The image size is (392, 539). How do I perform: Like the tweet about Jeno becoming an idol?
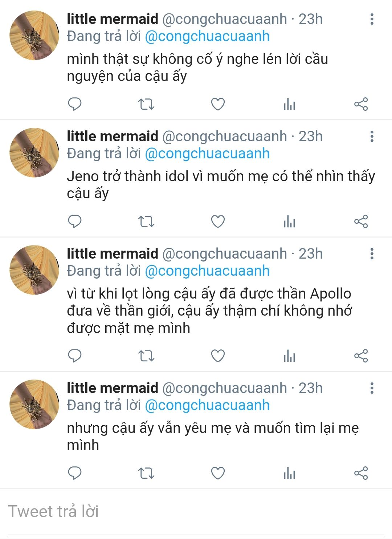(218, 221)
